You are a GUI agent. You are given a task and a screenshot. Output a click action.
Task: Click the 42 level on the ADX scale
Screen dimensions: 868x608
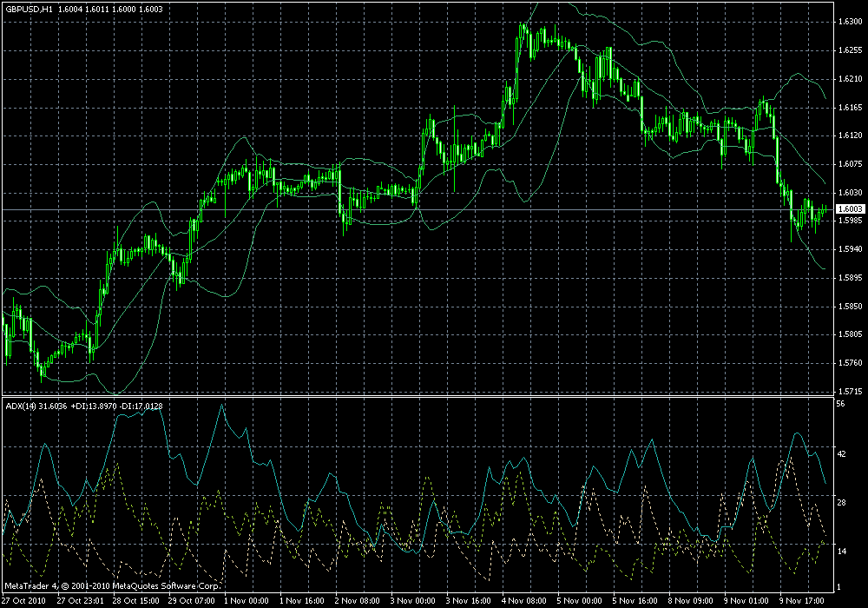click(841, 454)
